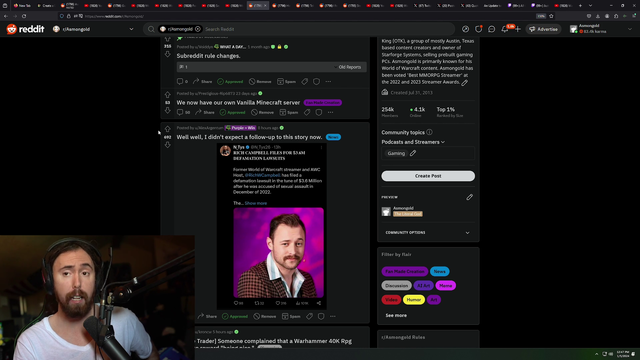Click the Fan Made Creation flair on Minecraft post

[322, 102]
